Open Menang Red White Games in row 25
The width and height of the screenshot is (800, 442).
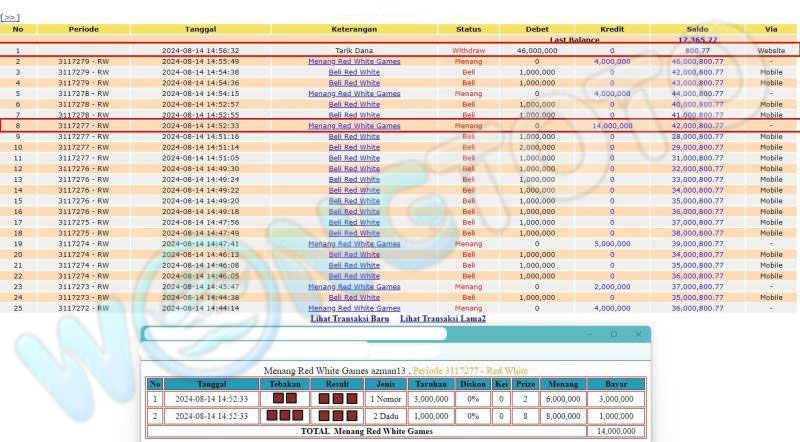coord(354,308)
